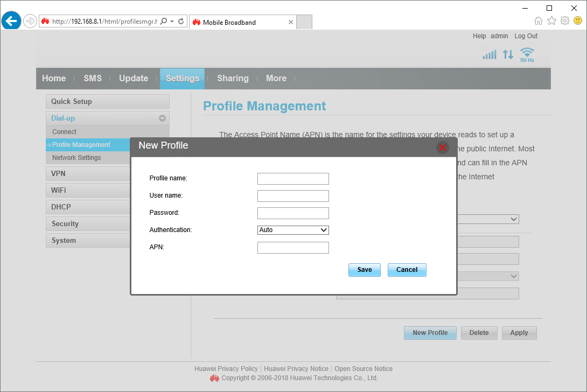Switch to the SMS tab
Screen dimensions: 587x392
93,79
